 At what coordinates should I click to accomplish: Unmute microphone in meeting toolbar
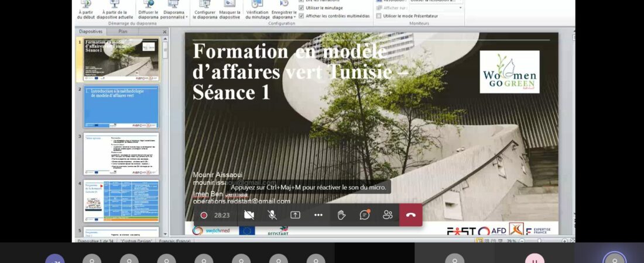(272, 215)
